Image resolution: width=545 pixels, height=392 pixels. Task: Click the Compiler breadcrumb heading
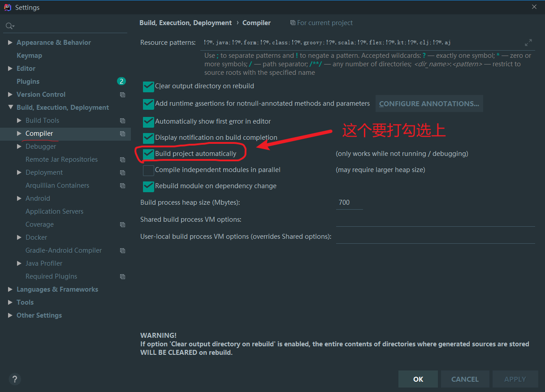256,23
